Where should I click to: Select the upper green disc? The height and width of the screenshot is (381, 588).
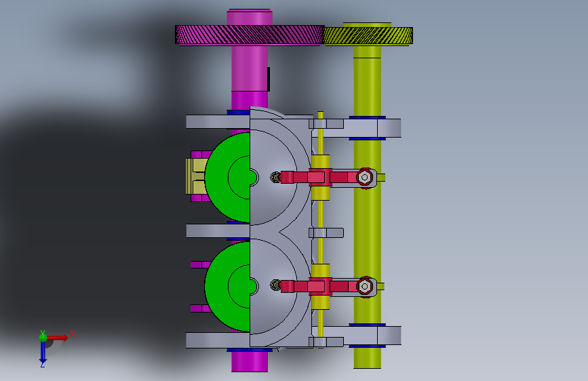click(x=228, y=178)
